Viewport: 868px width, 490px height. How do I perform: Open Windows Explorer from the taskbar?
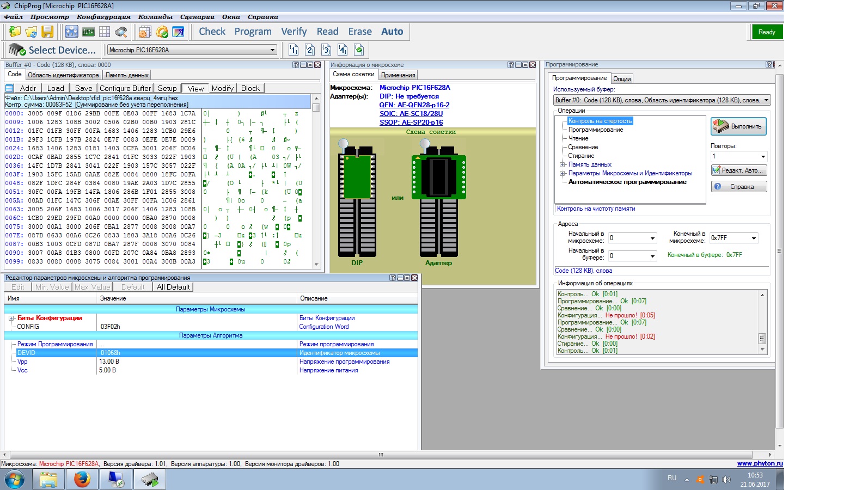point(48,479)
